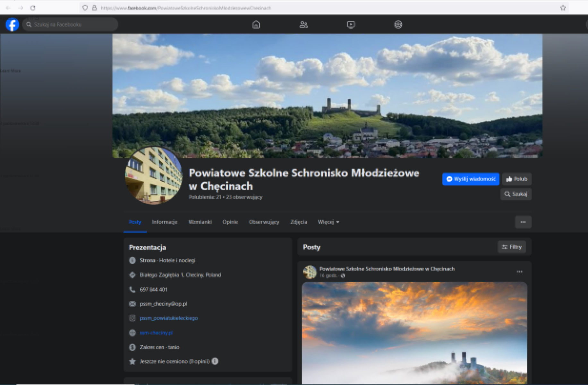Screen dimensions: 588x385
Task: Switch to the Zdjęcia tab
Action: (299, 222)
